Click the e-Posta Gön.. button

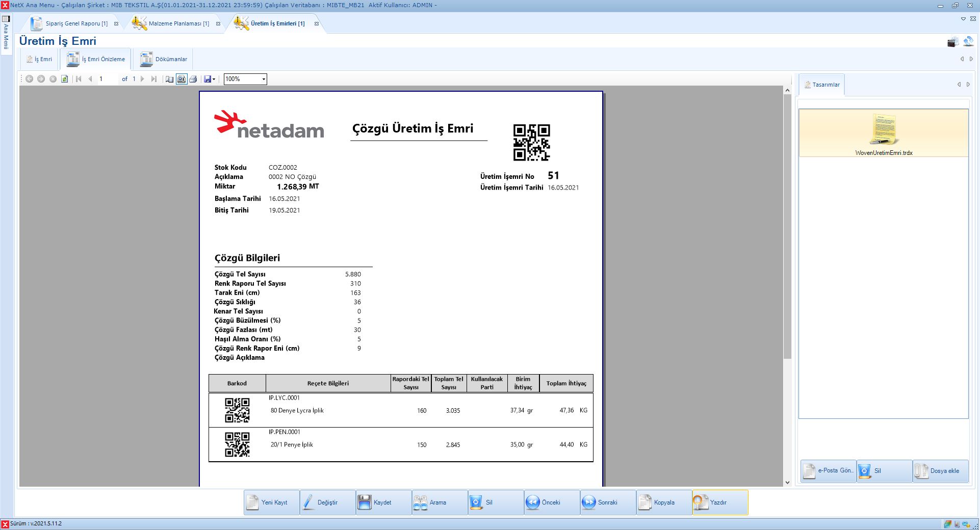[828, 471]
